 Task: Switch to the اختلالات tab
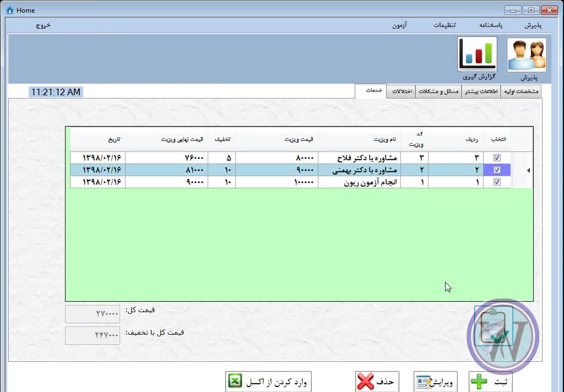click(x=401, y=91)
